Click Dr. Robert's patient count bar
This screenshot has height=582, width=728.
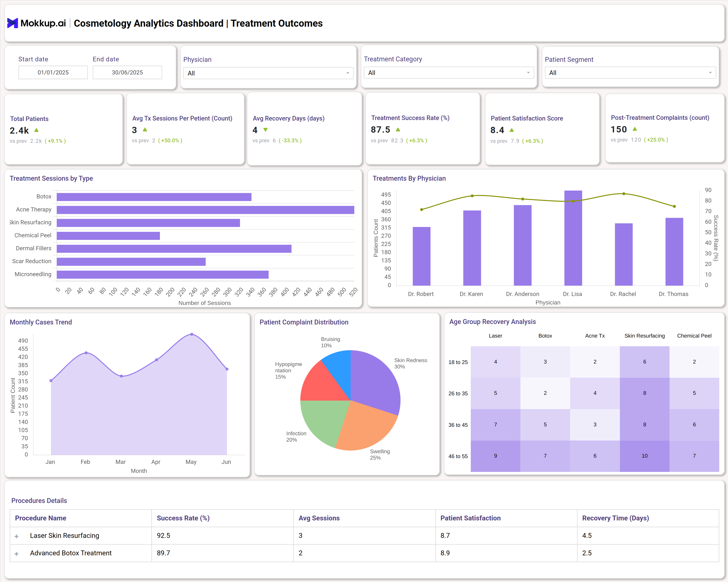pyautogui.click(x=422, y=256)
